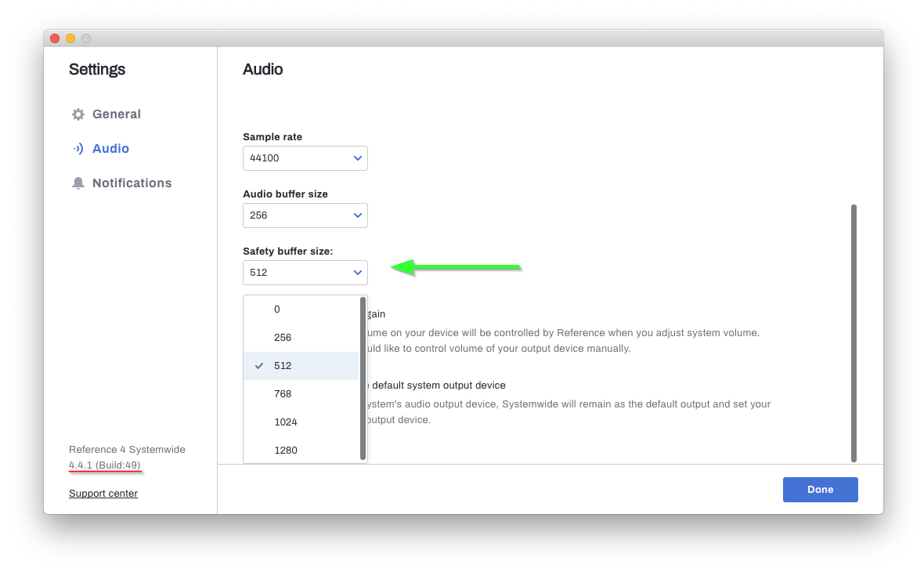Click the General gear icon
Screen dimensions: 924x572
point(78,114)
